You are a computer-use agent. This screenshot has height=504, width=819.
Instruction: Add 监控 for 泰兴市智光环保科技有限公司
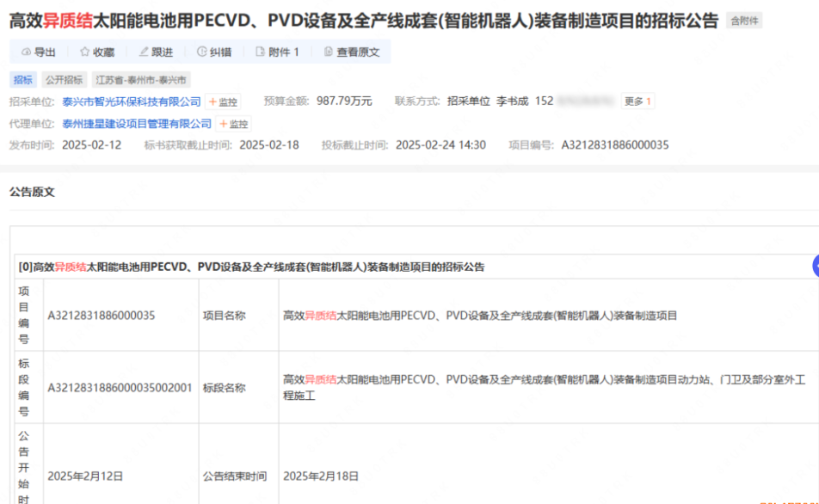[x=223, y=101]
